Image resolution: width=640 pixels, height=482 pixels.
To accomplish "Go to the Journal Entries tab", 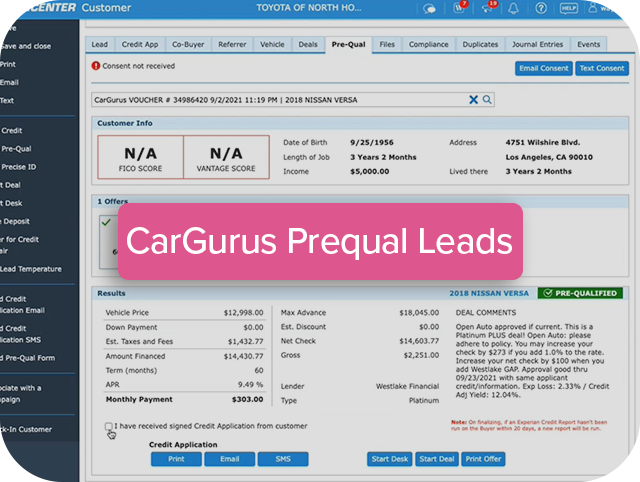I will coord(537,45).
